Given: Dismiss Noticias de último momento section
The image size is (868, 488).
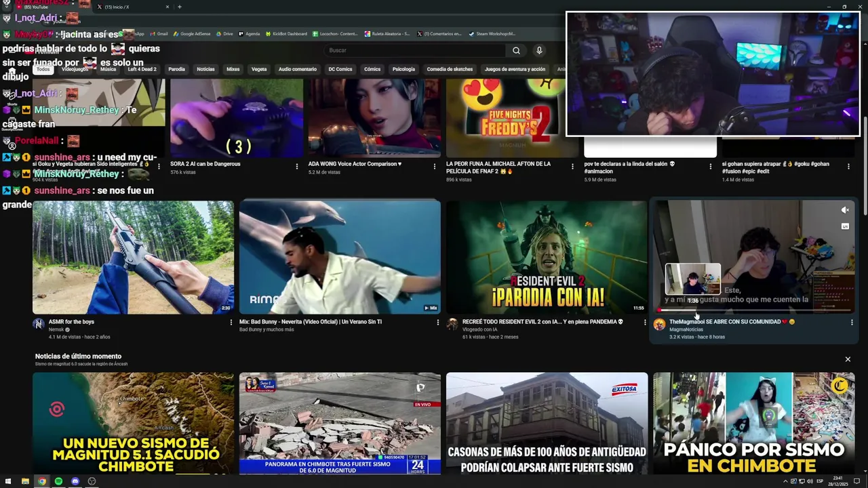Looking at the screenshot, I should pos(848,359).
